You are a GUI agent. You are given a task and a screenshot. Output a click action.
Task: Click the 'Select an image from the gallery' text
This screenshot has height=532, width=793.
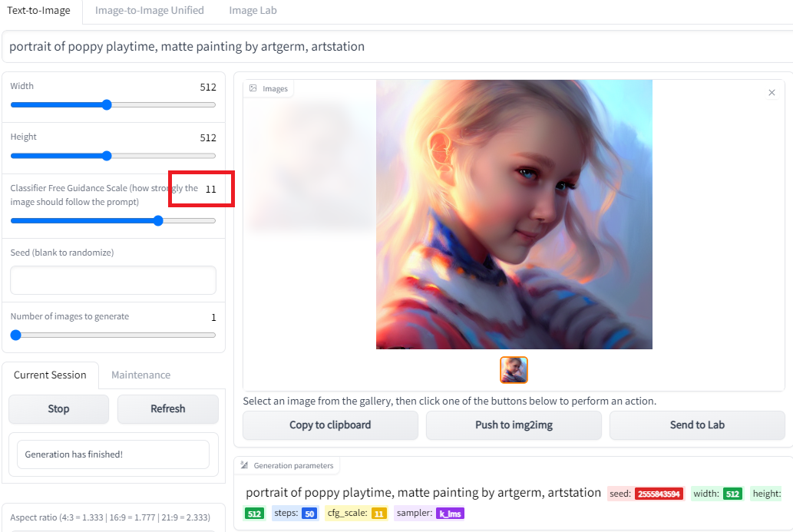450,401
